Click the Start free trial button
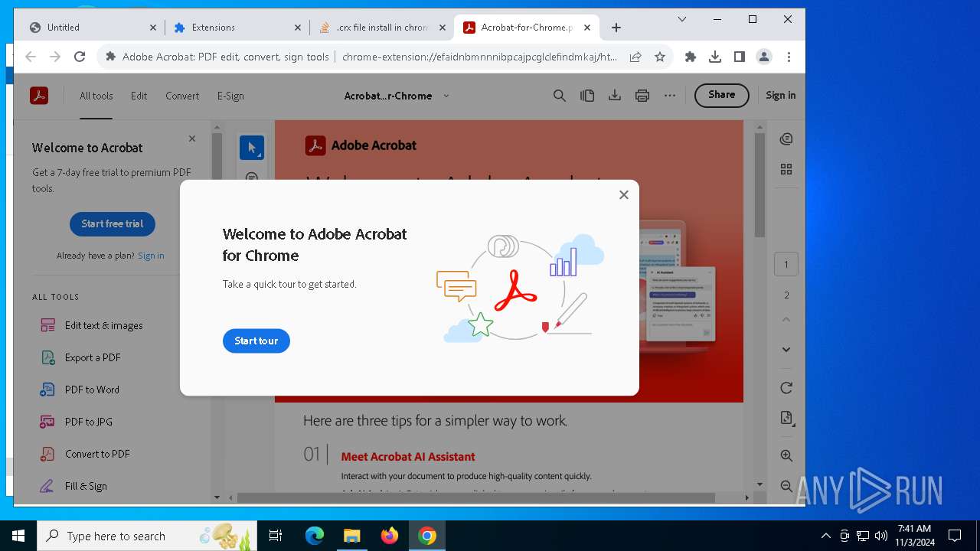This screenshot has height=551, width=980. pyautogui.click(x=113, y=223)
